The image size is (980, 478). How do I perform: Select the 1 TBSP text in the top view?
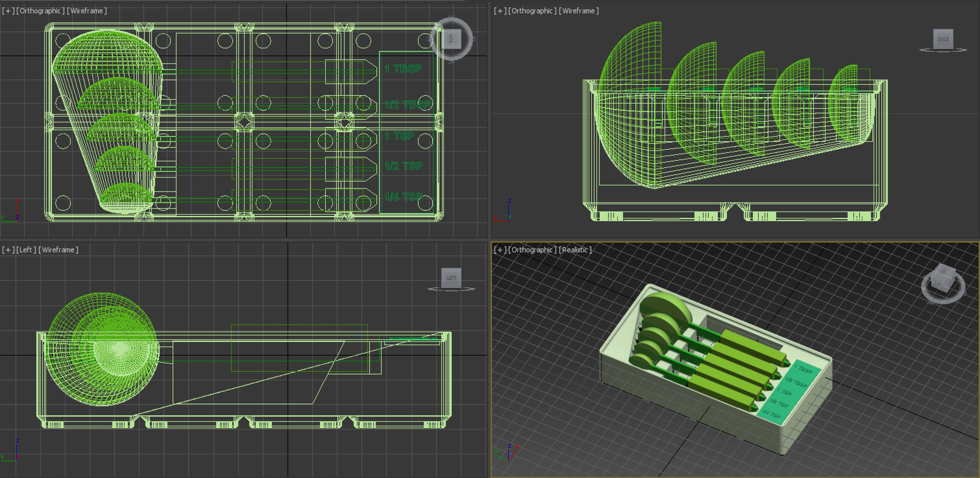point(403,69)
